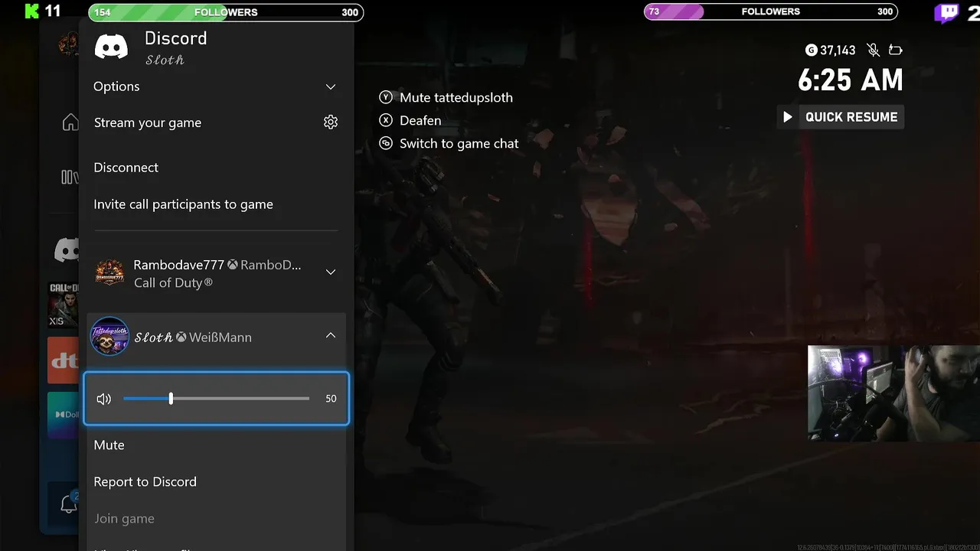Select Stream your game

tap(148, 122)
